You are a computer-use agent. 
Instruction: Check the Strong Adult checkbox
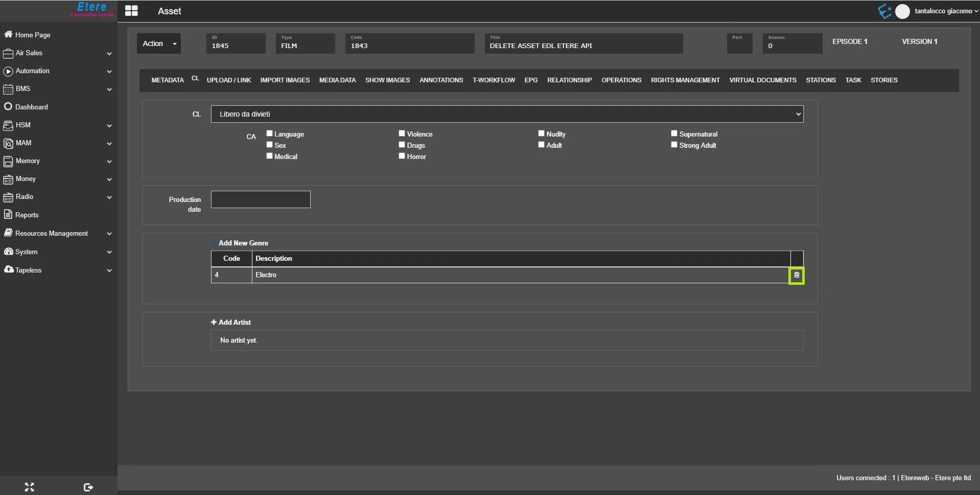click(x=674, y=145)
